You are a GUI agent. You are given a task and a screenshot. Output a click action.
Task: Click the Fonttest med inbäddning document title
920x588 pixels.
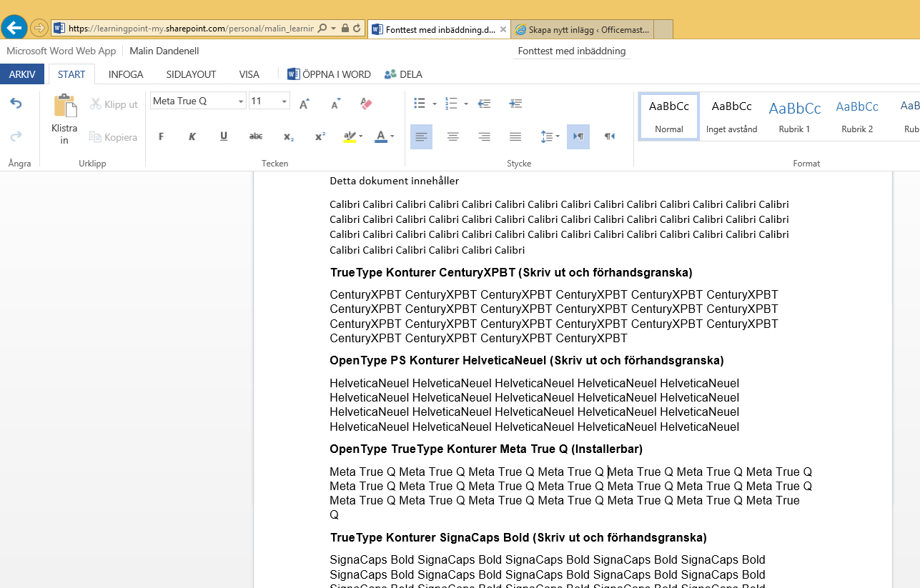tap(572, 51)
